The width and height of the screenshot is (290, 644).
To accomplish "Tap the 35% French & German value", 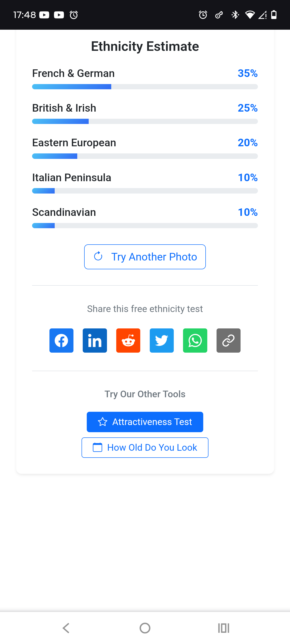I will click(247, 73).
